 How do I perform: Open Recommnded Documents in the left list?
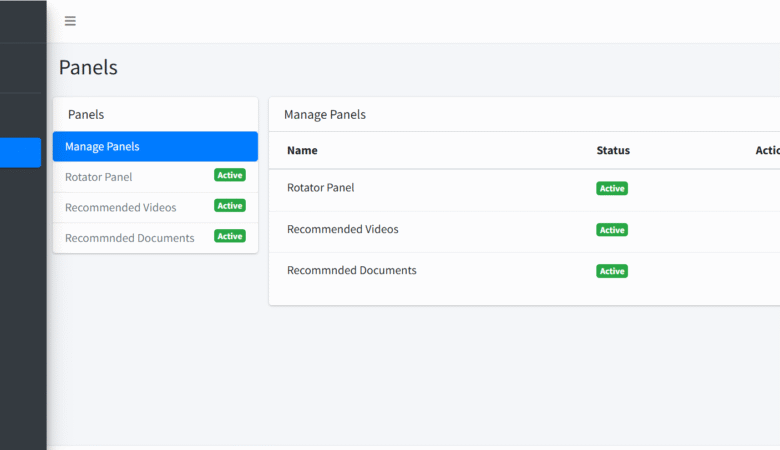(129, 238)
